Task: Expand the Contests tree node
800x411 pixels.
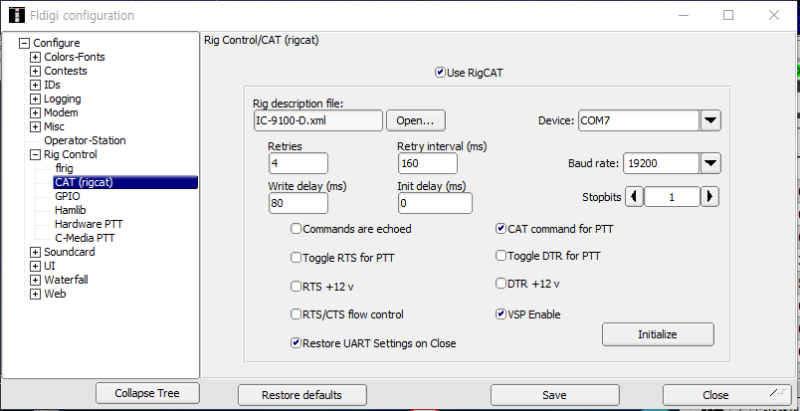Action: tap(35, 71)
